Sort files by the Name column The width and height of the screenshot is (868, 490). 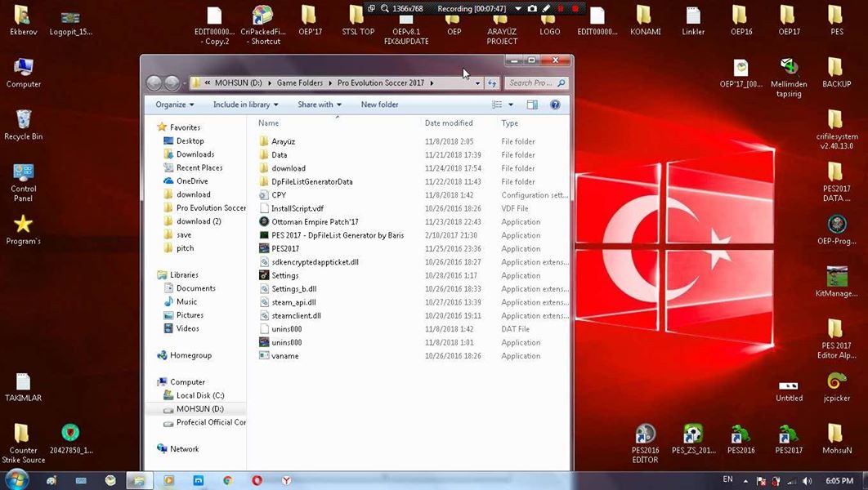click(268, 123)
